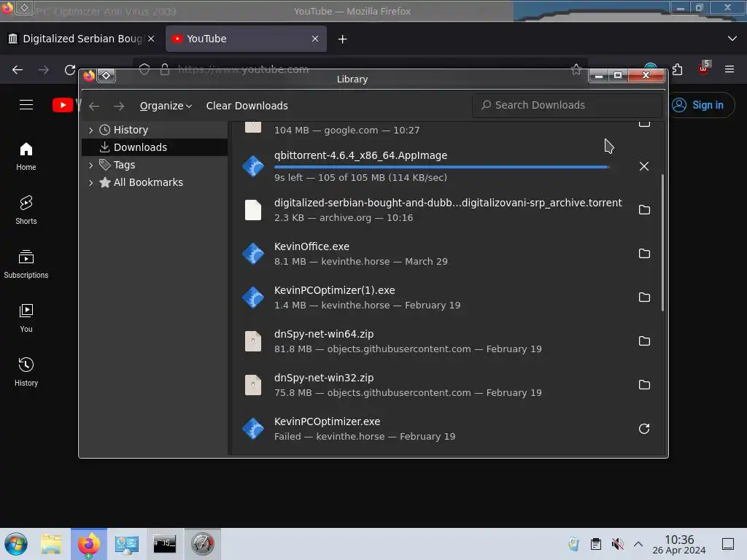747x560 pixels.
Task: Click the dnSpy-net-win64.zip archive icon
Action: pyautogui.click(x=253, y=341)
